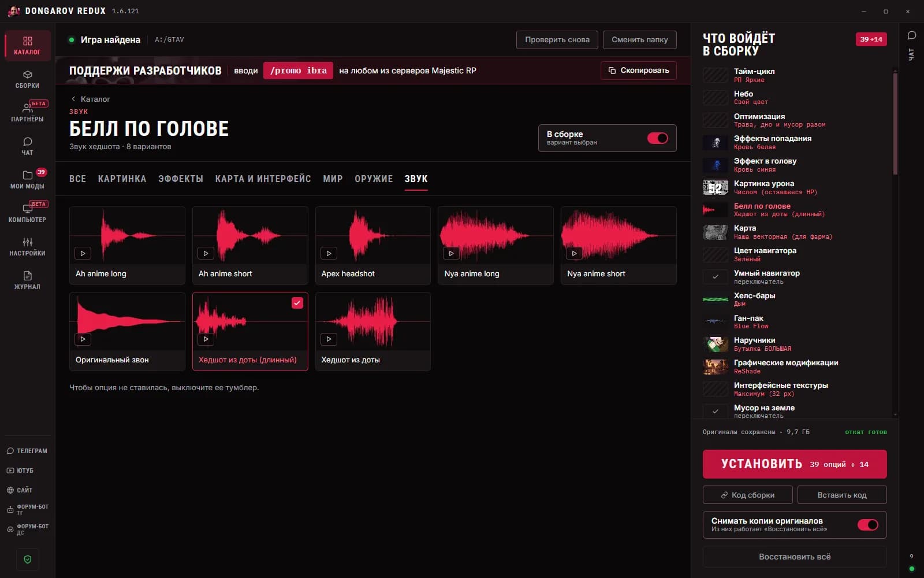Screen dimensions: 924x578
Task: Toggle Умный навигатор checkmark in build list
Action: click(715, 277)
